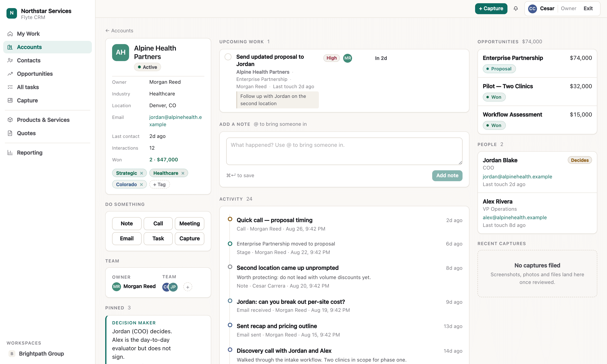Image resolution: width=607 pixels, height=364 pixels.
Task: Click the Quotes document icon
Action: point(10,133)
